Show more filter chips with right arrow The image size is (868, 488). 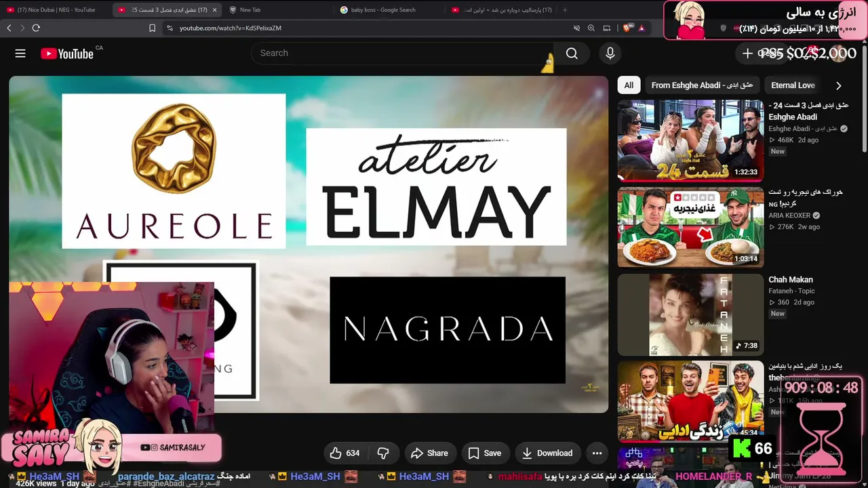[x=838, y=85]
